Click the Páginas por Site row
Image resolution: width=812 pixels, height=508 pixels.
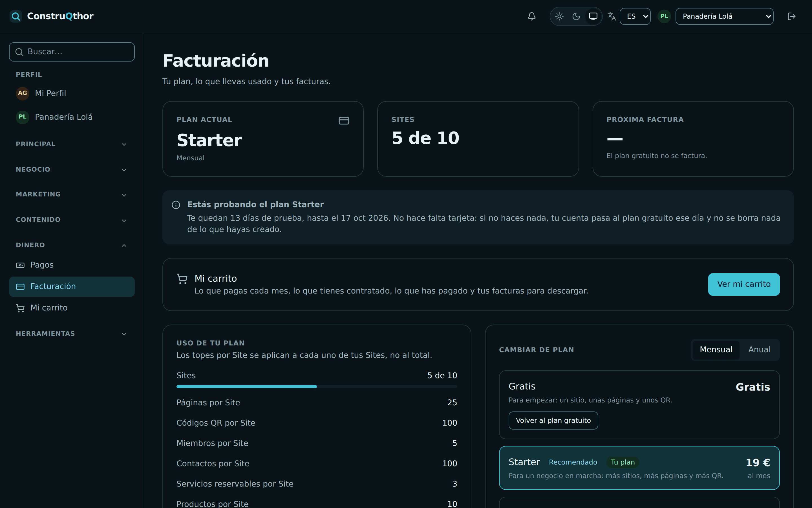coord(317,402)
